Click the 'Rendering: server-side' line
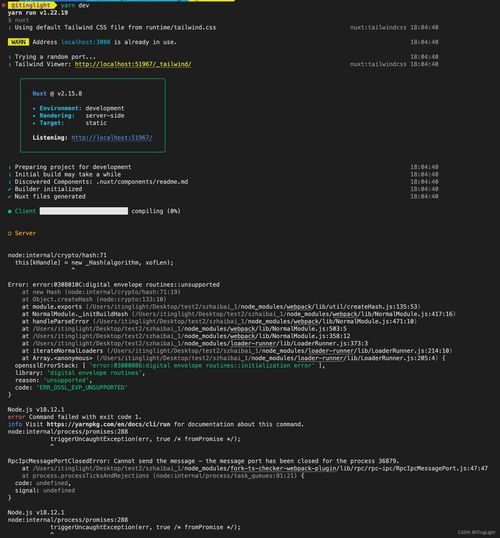Viewport: 500px width, 538px height. coord(79,116)
